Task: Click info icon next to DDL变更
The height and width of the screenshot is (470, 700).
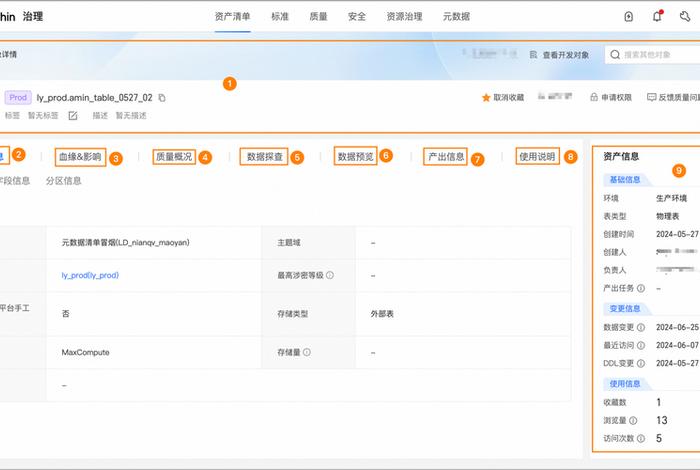Action: [x=641, y=363]
